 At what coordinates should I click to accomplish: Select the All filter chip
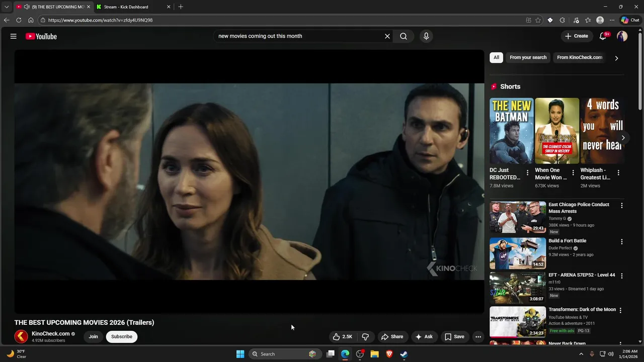pos(496,57)
